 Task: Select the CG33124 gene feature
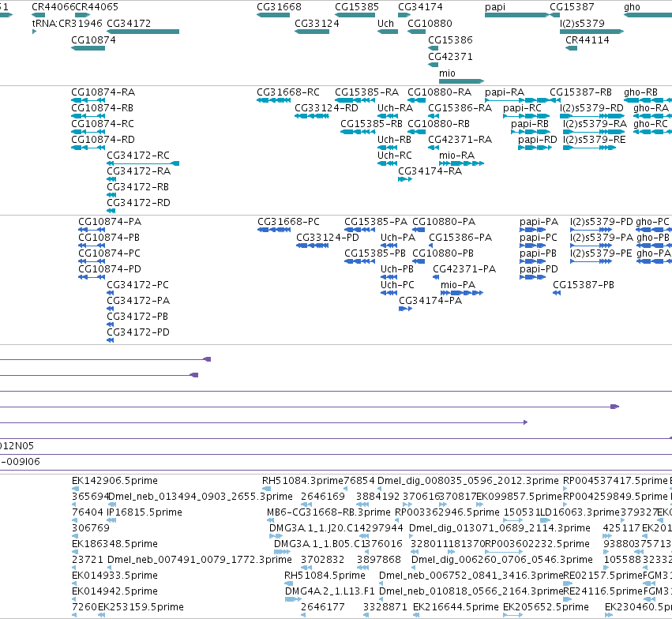coord(312,32)
